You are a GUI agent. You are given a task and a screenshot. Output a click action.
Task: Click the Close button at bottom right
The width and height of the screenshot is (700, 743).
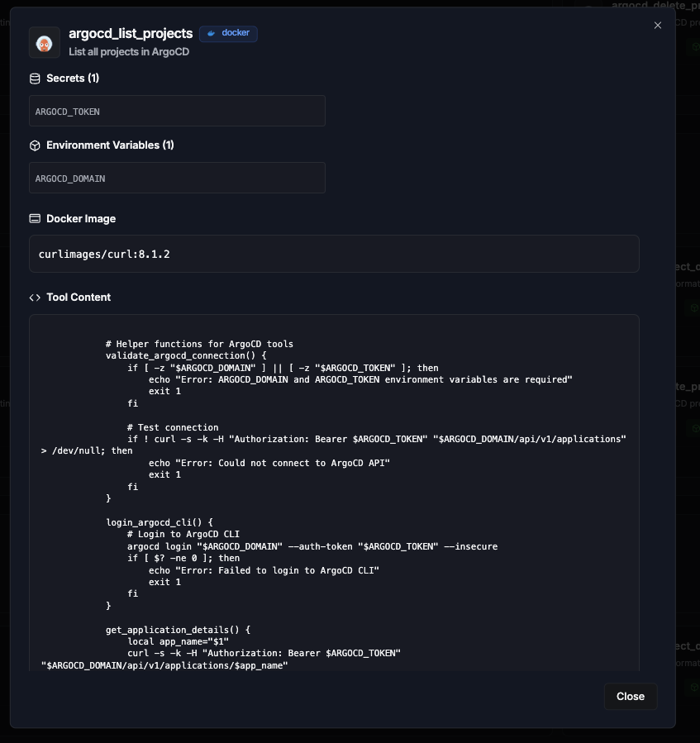tap(631, 696)
